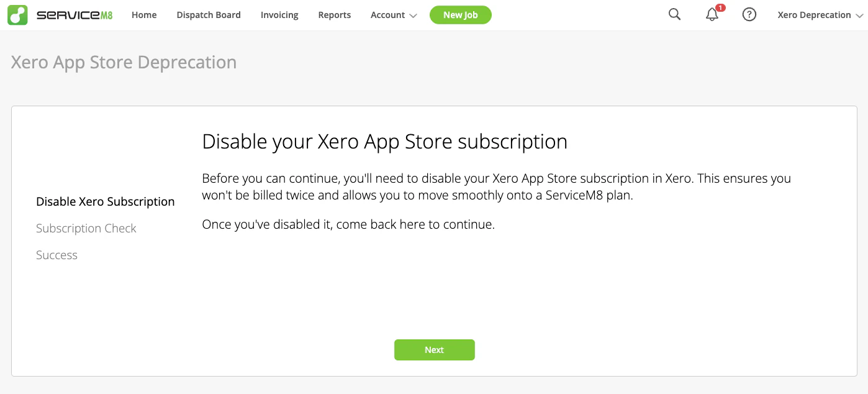This screenshot has height=394, width=868.
Task: Select the Disable Xero Subscription step
Action: click(105, 201)
